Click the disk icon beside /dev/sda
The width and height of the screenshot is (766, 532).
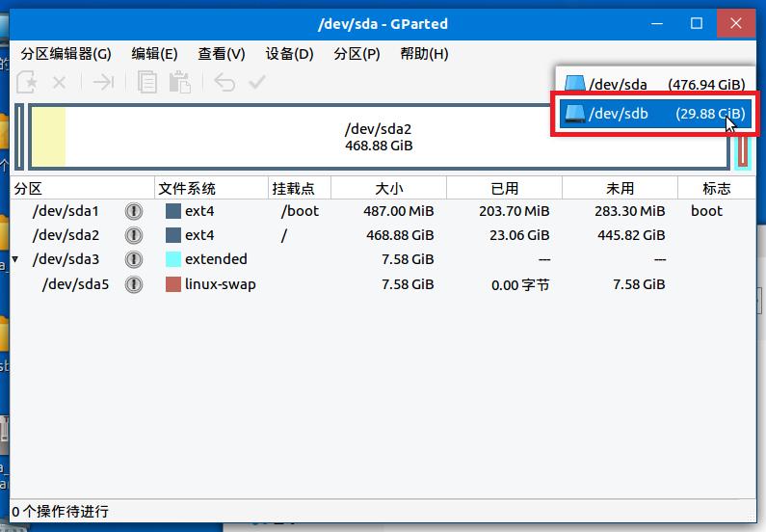tap(574, 84)
